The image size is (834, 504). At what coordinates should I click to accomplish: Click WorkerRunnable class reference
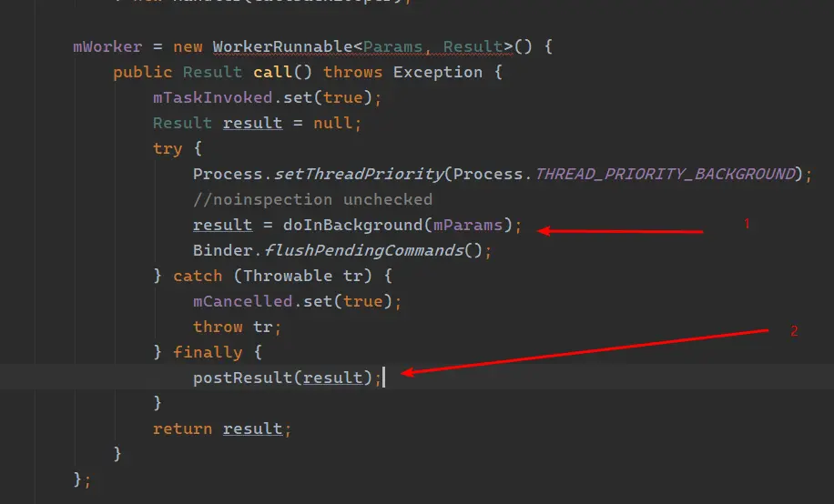coord(282,46)
